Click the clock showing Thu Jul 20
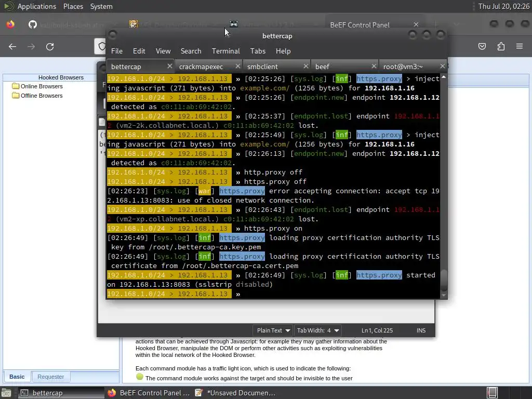Viewport: 532px width, 399px height. coord(504,6)
